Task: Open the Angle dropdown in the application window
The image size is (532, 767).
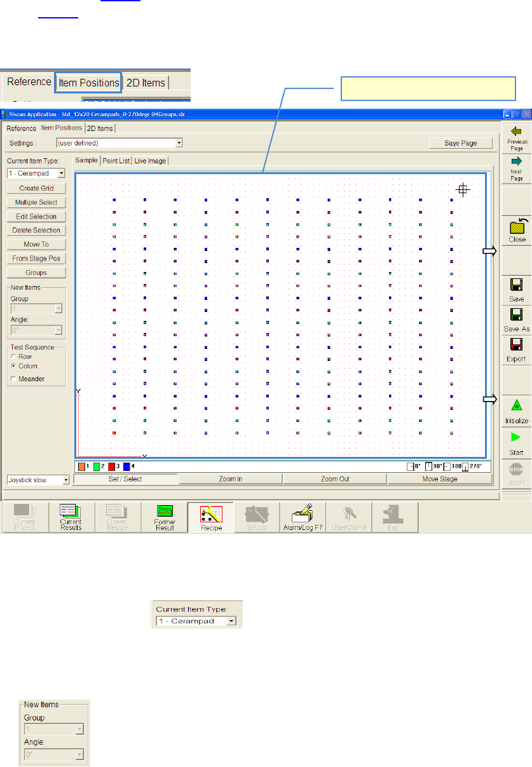Action: [x=36, y=330]
